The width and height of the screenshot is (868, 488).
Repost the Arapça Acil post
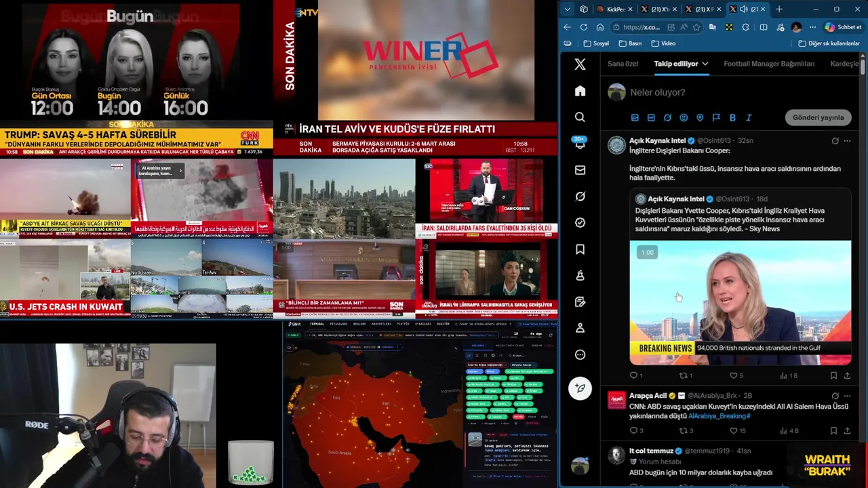point(684,430)
